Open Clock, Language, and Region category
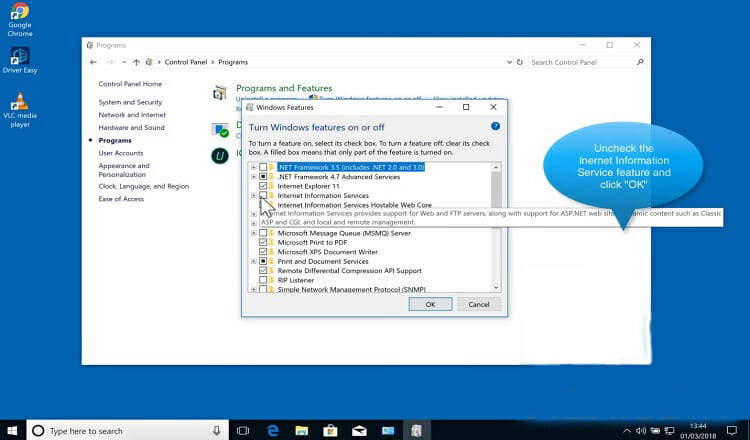The image size is (750, 440). click(x=143, y=186)
